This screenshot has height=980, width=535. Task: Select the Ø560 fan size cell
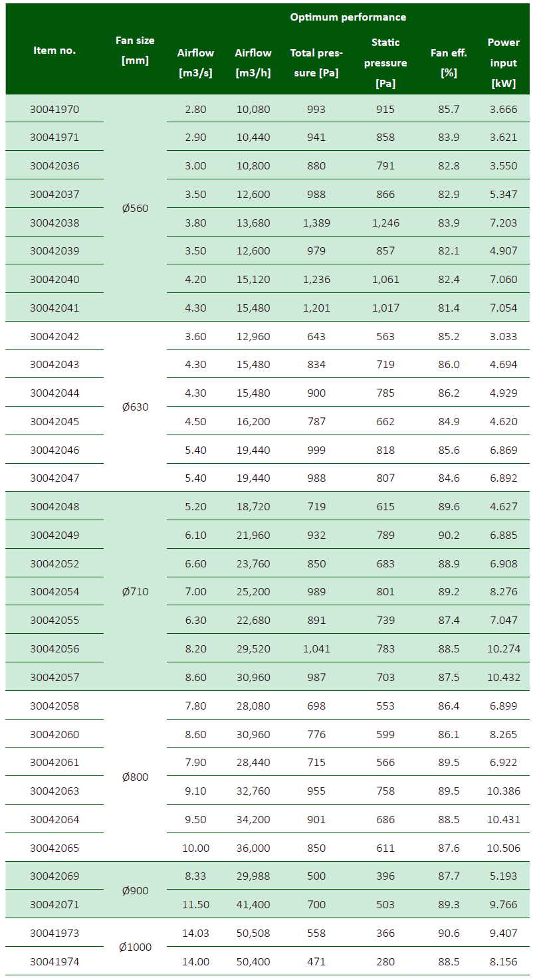(x=135, y=208)
